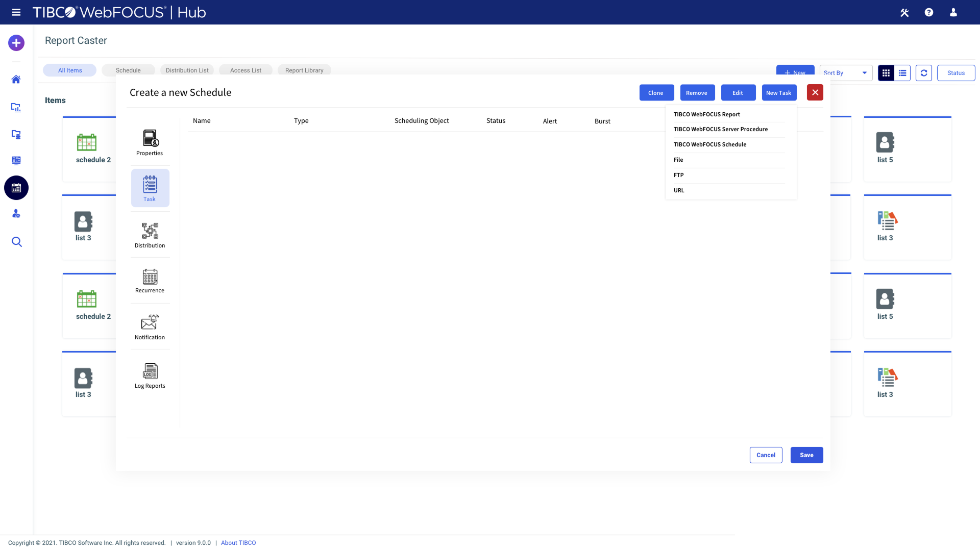This screenshot has width=980, height=551.
Task: Open the Distribution section icon
Action: click(150, 235)
